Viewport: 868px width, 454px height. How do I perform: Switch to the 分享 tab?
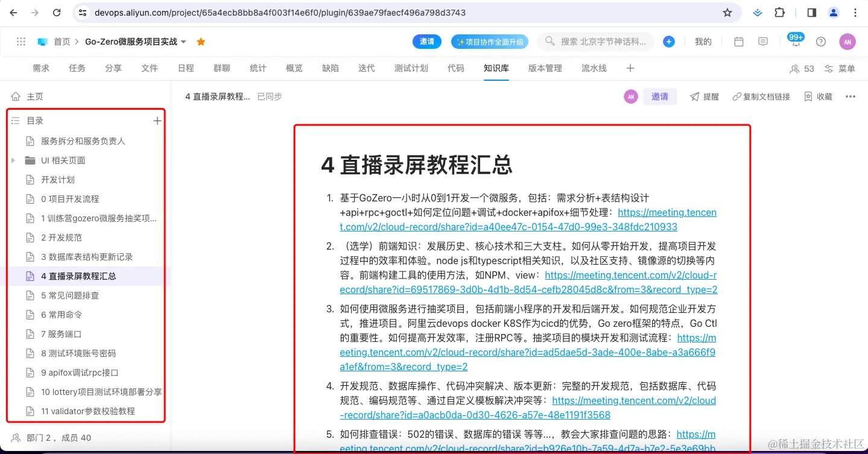[113, 68]
